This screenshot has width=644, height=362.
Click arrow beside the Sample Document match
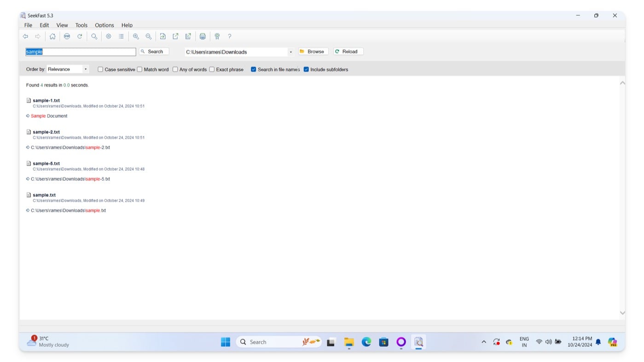(28, 116)
